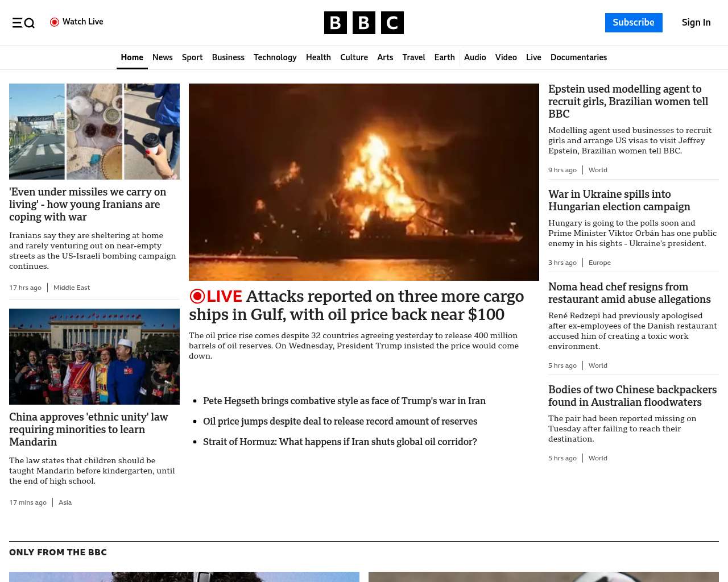
Task: Switch to Technology section
Action: [275, 57]
